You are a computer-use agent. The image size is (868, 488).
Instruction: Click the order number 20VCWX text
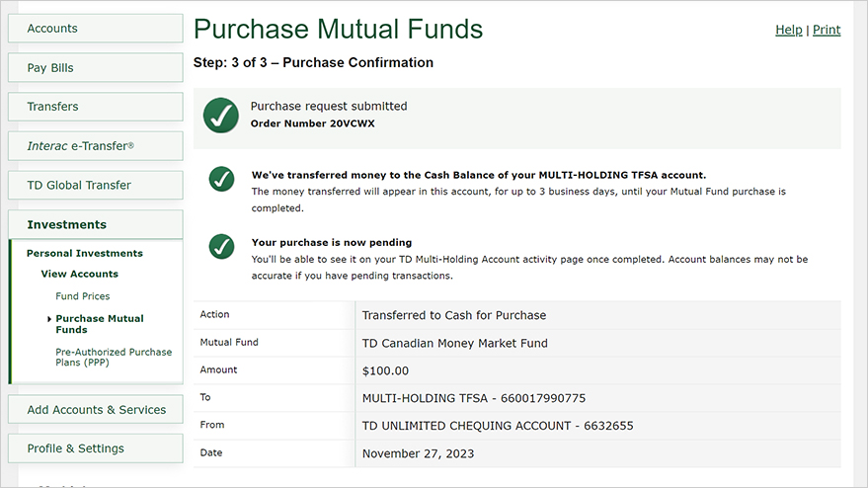(x=312, y=123)
